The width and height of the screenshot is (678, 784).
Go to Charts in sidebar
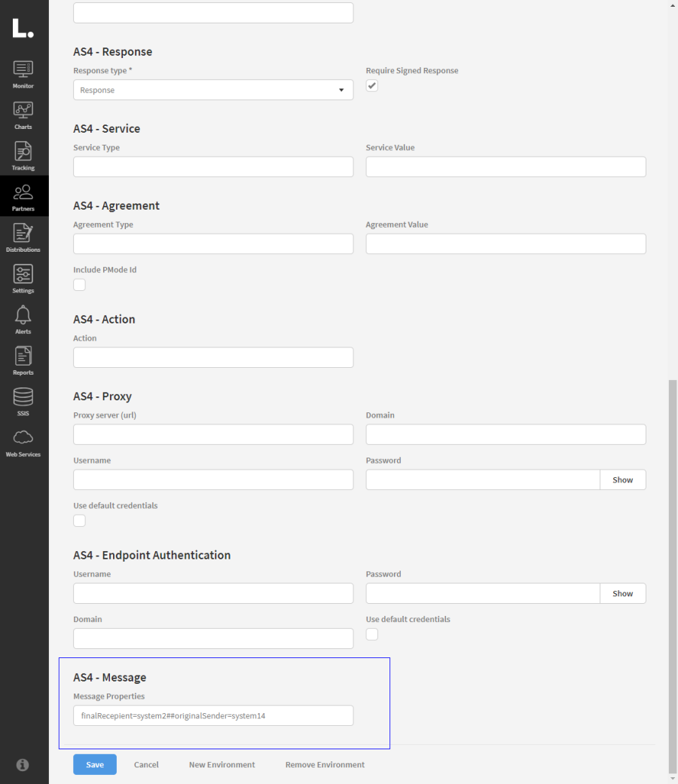tap(23, 114)
